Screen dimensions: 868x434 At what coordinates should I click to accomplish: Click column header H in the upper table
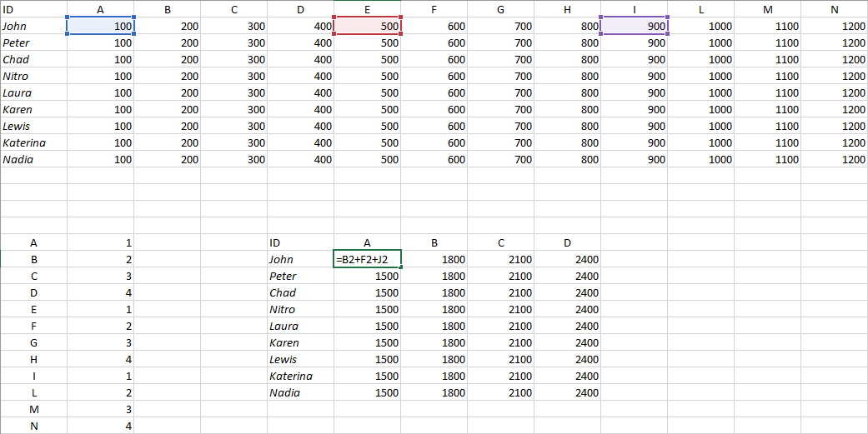point(568,9)
